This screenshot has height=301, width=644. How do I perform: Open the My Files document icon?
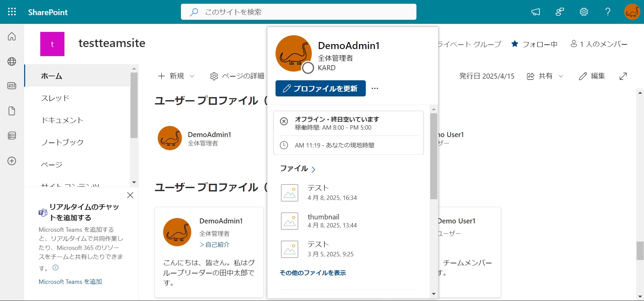point(12,111)
